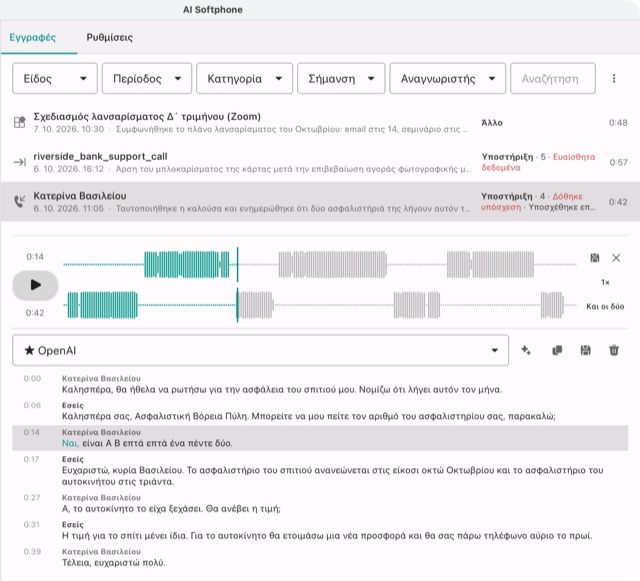Jump to the 0:14 transcript timestamp

[31, 432]
